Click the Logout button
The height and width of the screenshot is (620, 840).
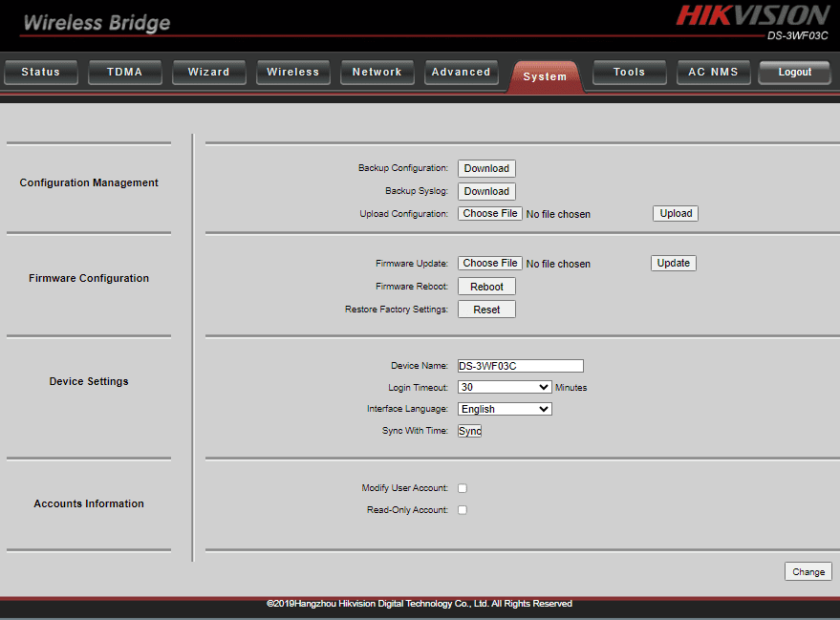[794, 73]
